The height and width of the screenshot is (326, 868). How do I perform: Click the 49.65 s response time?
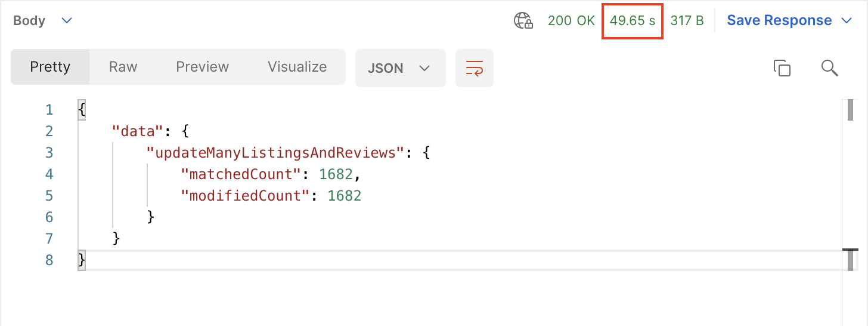click(633, 20)
